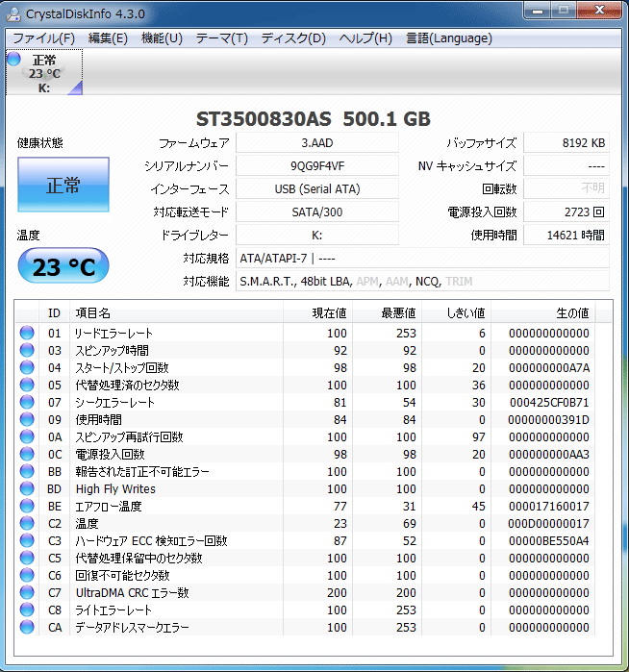Click the status icon for 09 使用時間
The image size is (629, 672).
27,419
